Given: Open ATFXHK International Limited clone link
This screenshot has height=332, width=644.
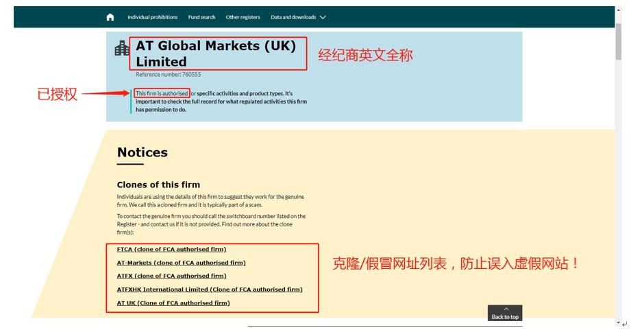Looking at the screenshot, I should tap(210, 289).
